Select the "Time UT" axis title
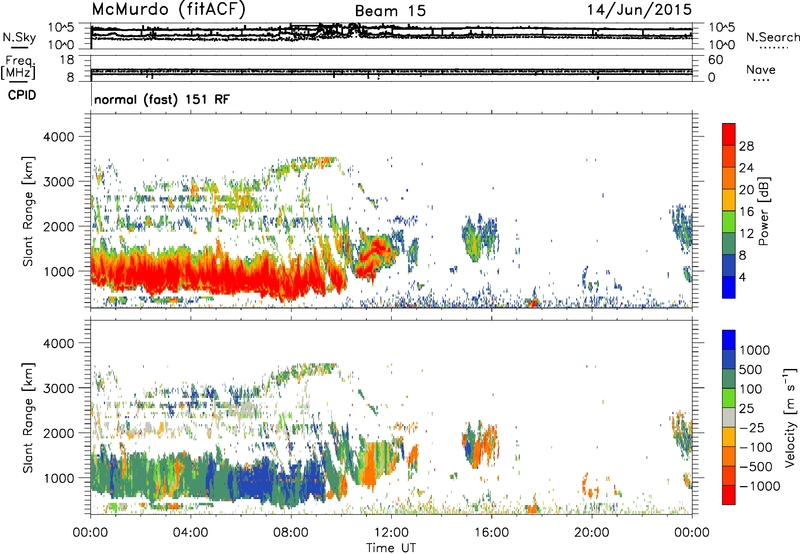800x554 pixels. click(x=391, y=548)
